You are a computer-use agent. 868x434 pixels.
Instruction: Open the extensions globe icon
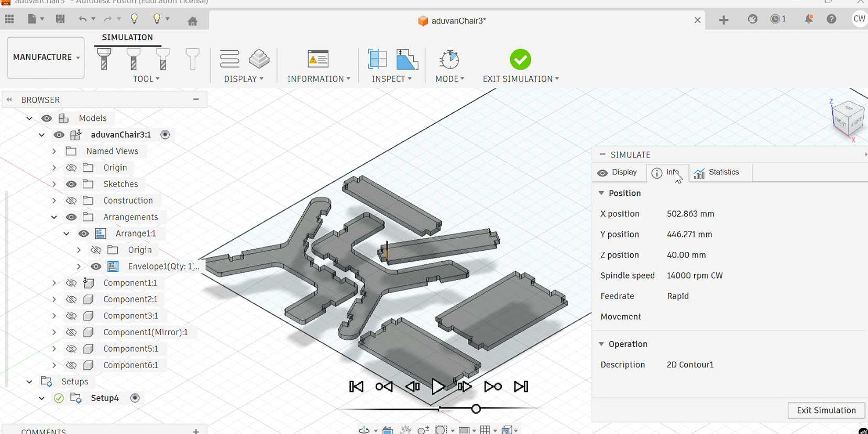pyautogui.click(x=753, y=19)
